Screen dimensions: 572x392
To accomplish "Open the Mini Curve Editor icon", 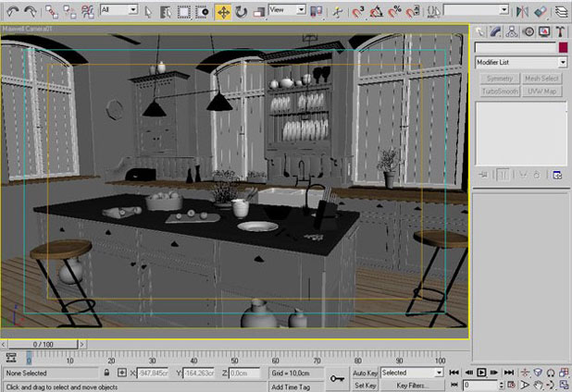I will pos(11,358).
